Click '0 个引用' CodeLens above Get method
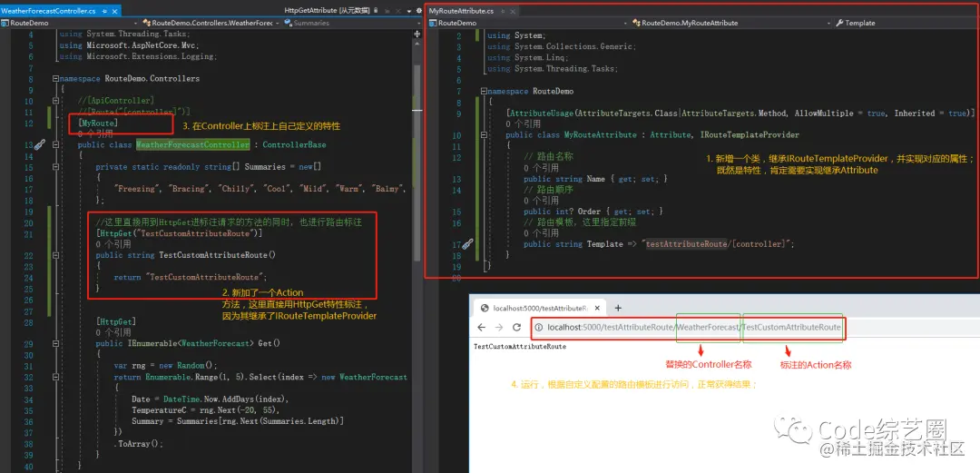This screenshot has height=473, width=980. [x=113, y=332]
